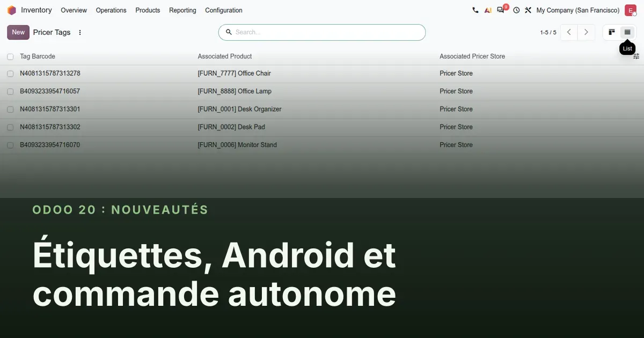Open the AI assistant icon

488,10
